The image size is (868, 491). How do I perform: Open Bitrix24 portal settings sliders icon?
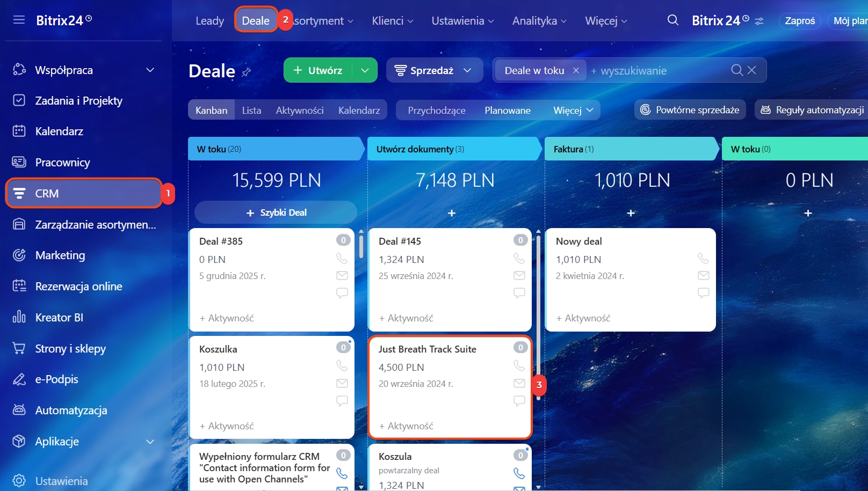759,21
